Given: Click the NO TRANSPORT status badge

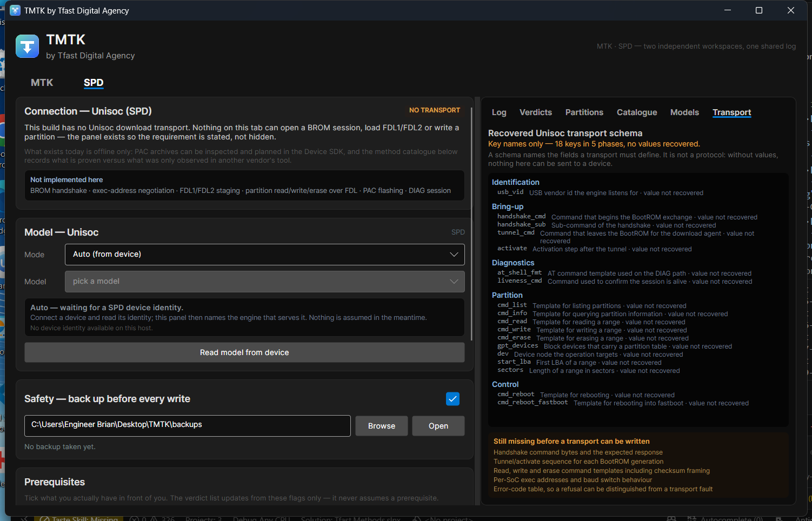Looking at the screenshot, I should click(x=435, y=110).
